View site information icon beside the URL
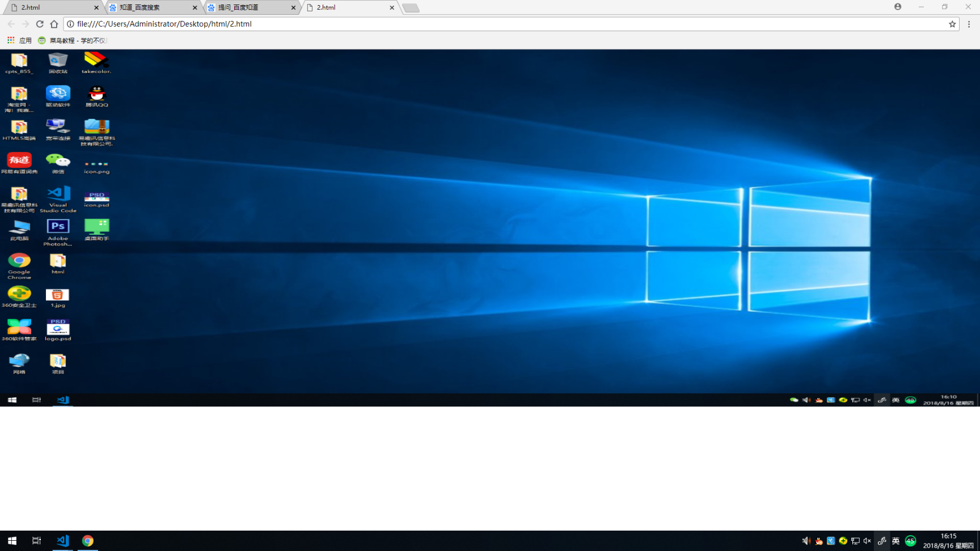The image size is (980, 551). (x=70, y=24)
